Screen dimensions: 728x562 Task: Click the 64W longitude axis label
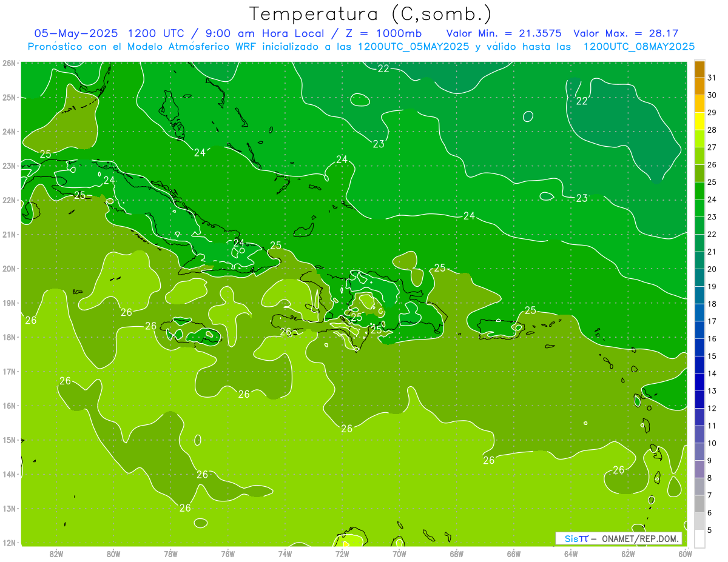pyautogui.click(x=571, y=554)
